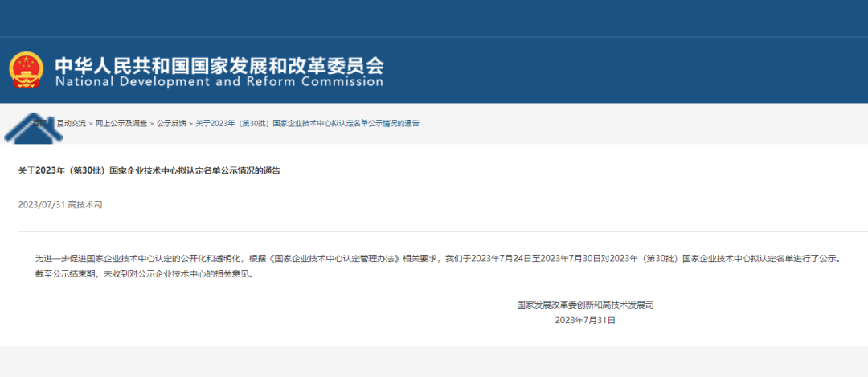Image resolution: width=868 pixels, height=377 pixels.
Task: Click the final breadcrumb notice title
Action: pyautogui.click(x=307, y=124)
